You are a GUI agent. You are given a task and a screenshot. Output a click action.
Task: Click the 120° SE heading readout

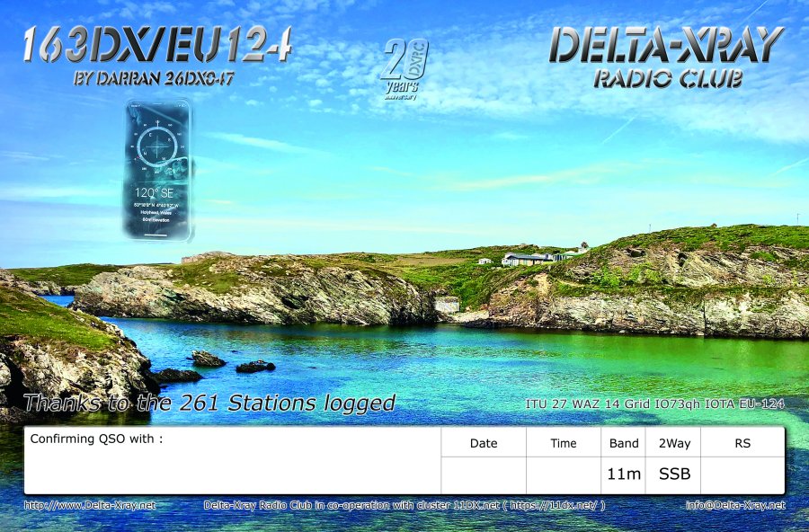click(x=156, y=192)
